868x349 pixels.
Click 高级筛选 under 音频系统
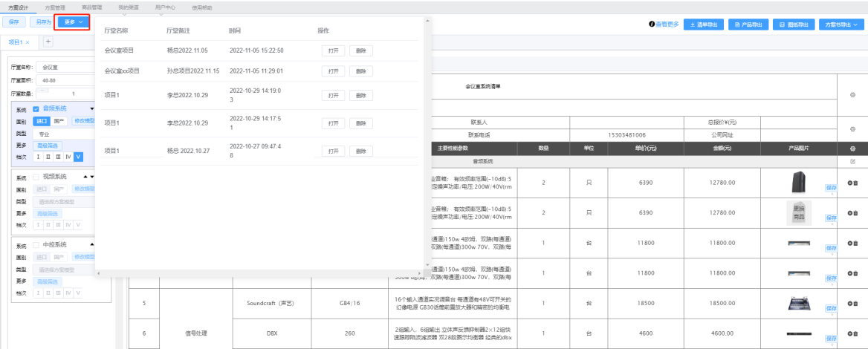coord(48,146)
